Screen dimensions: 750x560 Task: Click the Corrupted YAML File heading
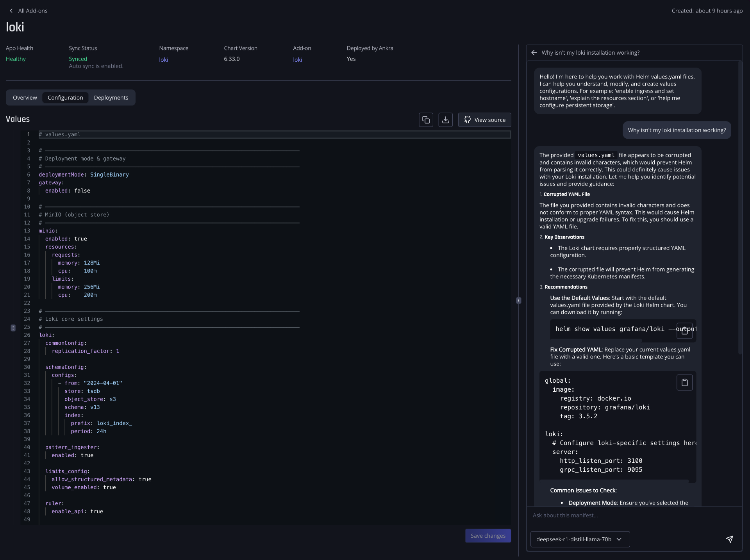click(567, 194)
